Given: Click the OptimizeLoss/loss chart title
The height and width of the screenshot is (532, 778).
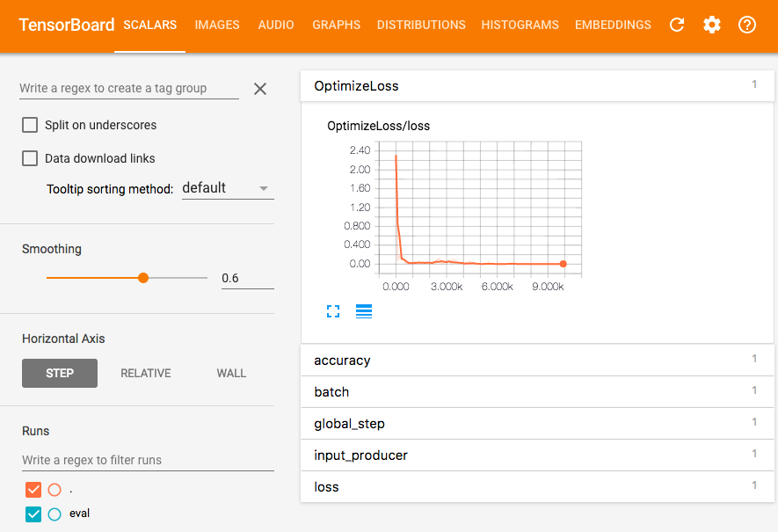Looking at the screenshot, I should tap(379, 126).
